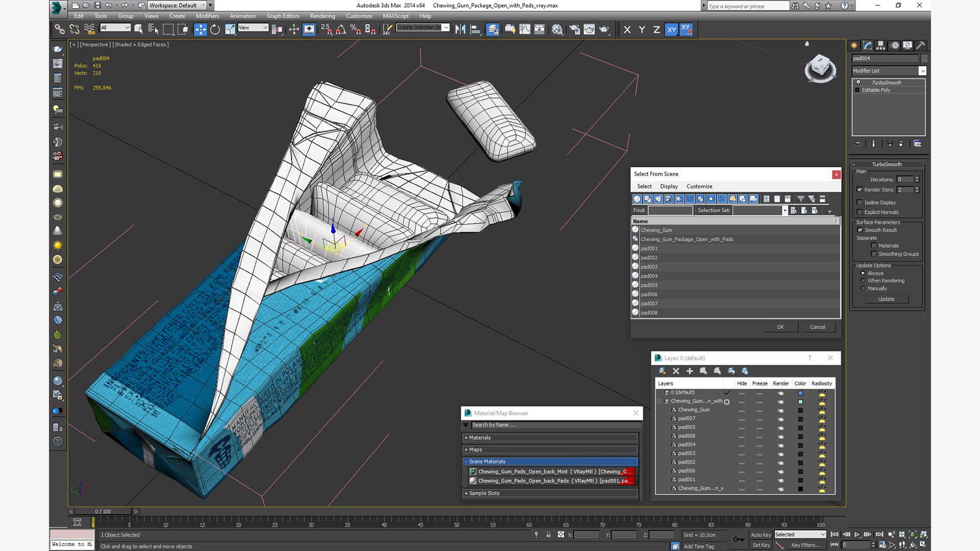
Task: Restrict movement to the Y axis
Action: tap(642, 30)
